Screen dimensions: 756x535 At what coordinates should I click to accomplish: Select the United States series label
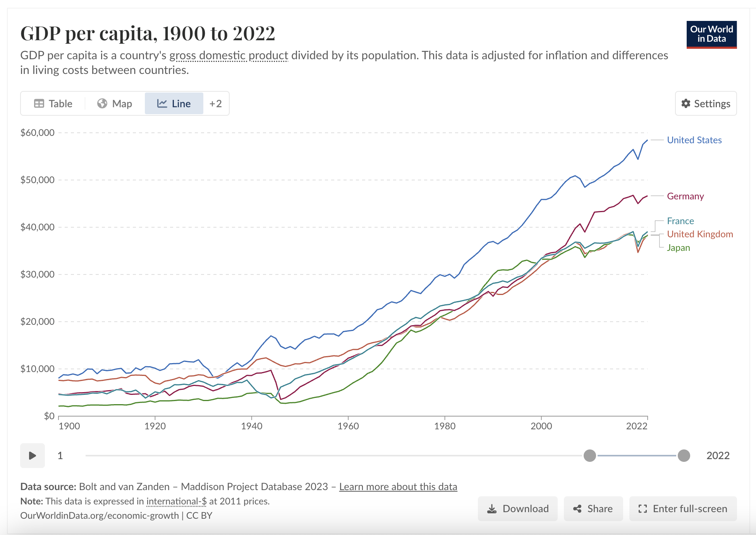[694, 140]
